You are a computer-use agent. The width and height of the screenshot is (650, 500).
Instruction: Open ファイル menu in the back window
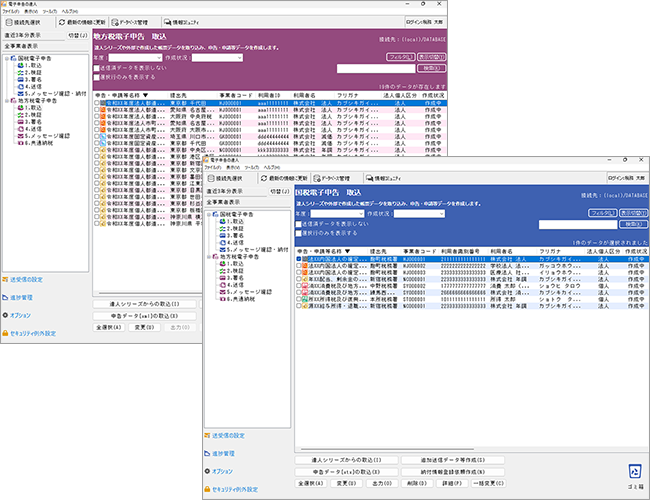pyautogui.click(x=10, y=11)
